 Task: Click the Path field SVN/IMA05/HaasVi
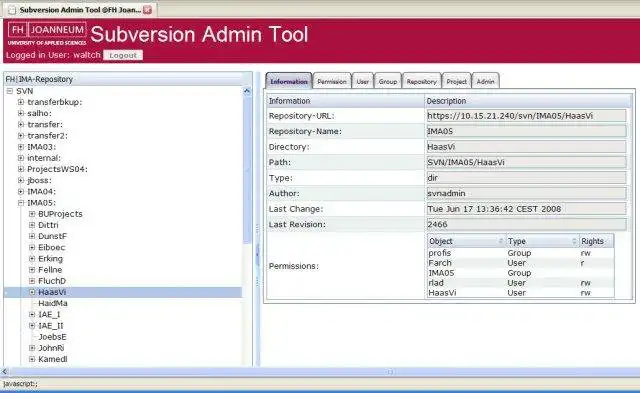point(526,162)
